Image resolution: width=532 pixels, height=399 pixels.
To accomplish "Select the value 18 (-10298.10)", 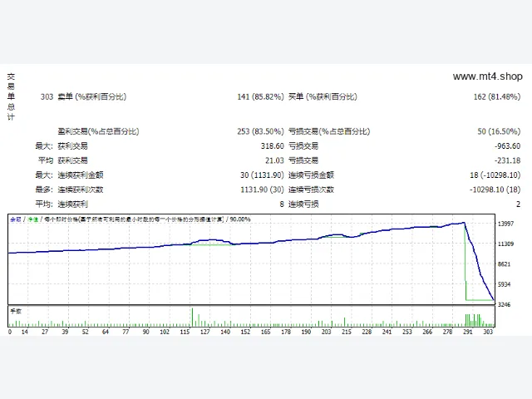I will tap(495, 175).
